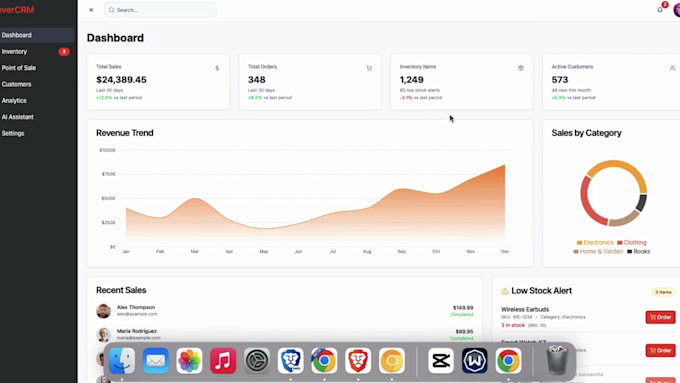This screenshot has width=680, height=383.
Task: Click the Home & Garden legend swatch
Action: (576, 252)
